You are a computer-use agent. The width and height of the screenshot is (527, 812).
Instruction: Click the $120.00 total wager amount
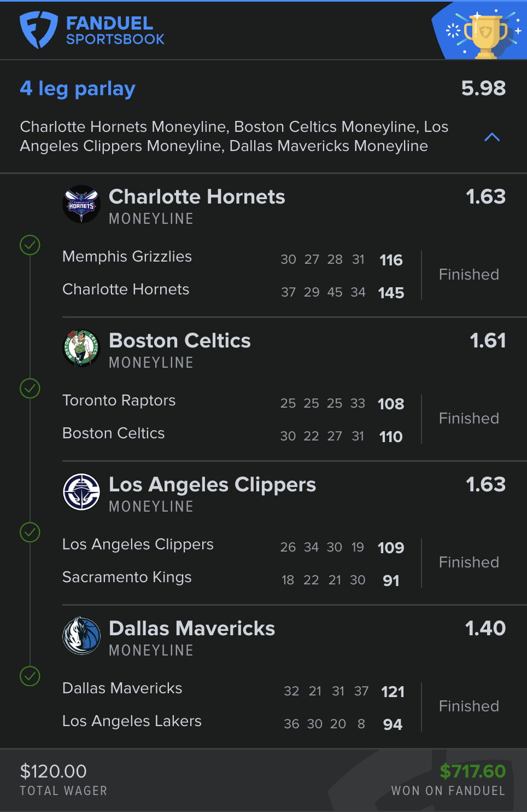point(53,772)
